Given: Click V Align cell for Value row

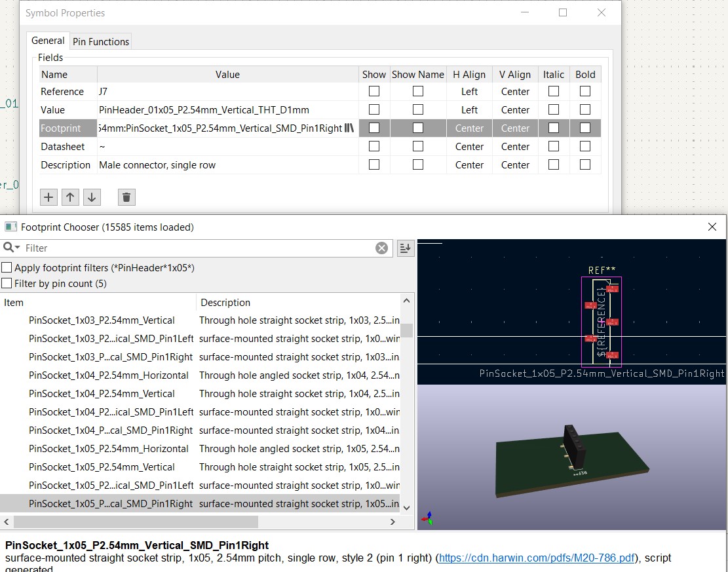Looking at the screenshot, I should pyautogui.click(x=515, y=110).
